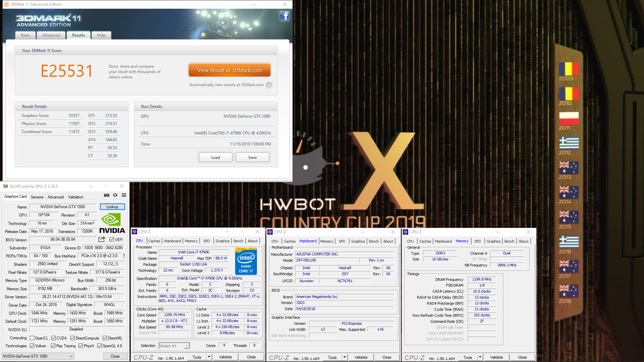Viewport: 644px width, 362px height.
Task: Click the 3DMark 11 title bar app icon
Action: coord(6,4)
